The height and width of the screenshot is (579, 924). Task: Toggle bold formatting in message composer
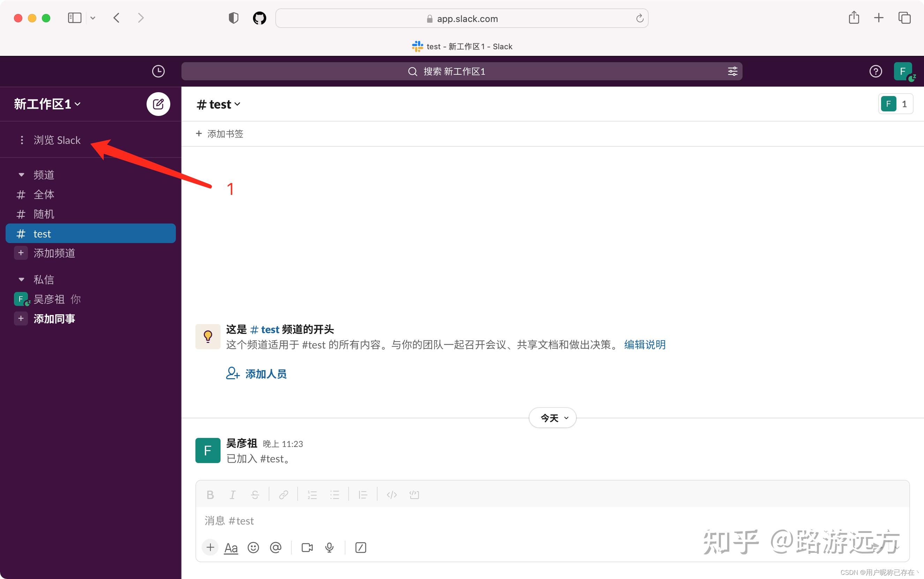[x=210, y=494]
